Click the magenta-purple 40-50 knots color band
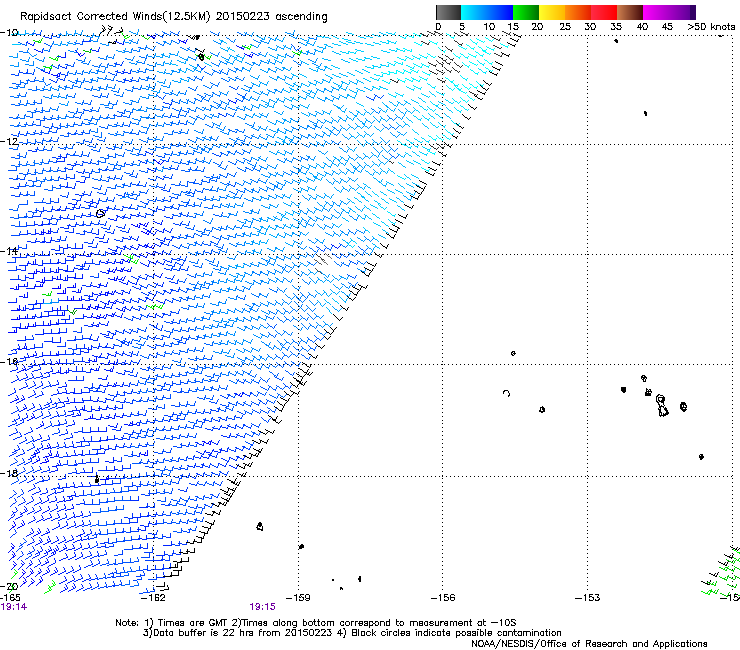The height and width of the screenshot is (650, 740). pos(669,12)
